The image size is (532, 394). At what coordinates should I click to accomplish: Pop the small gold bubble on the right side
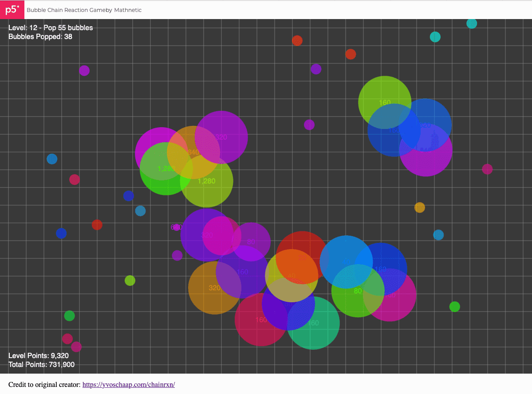click(x=419, y=207)
